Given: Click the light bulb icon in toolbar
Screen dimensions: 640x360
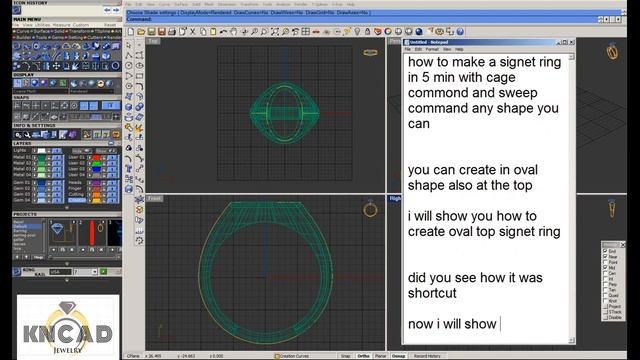Looking at the screenshot, I should [x=357, y=31].
